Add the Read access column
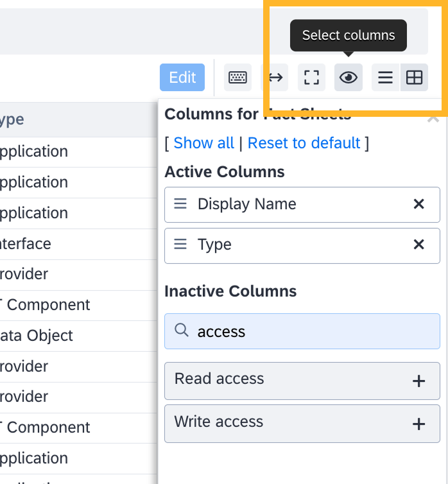 pos(418,381)
